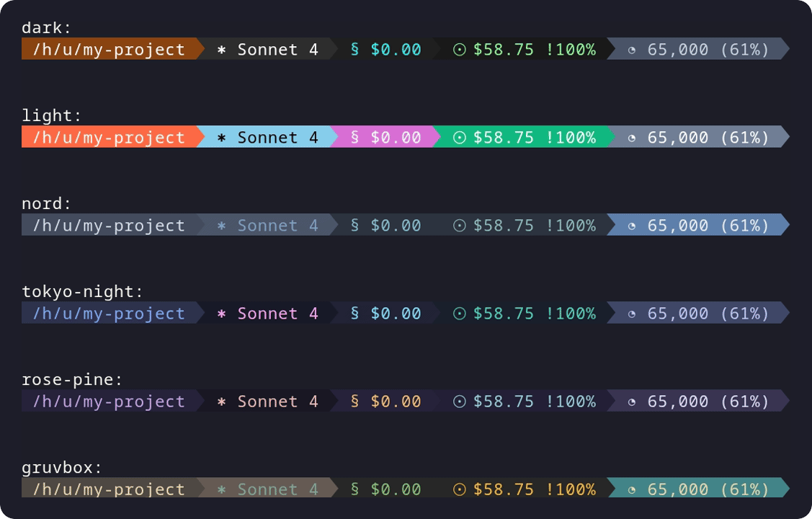
Task: Click '65,000 (61%)' in the gruvbox row
Action: [x=708, y=490]
